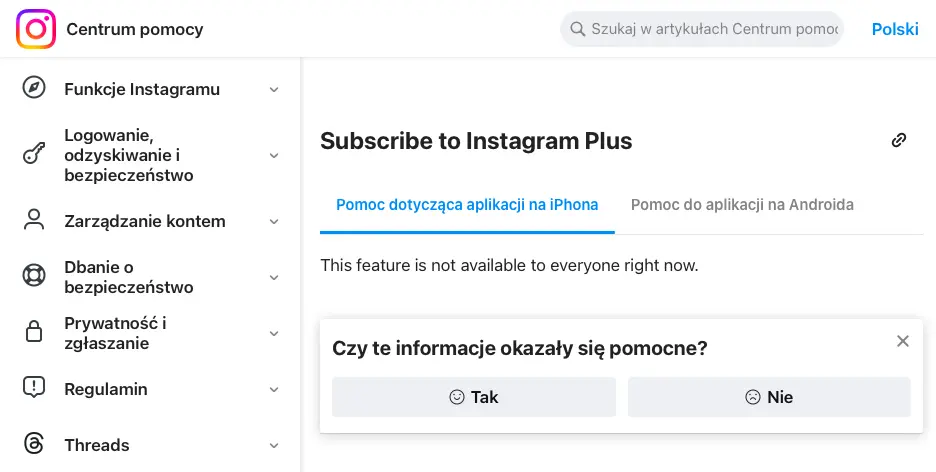936x472 pixels.
Task: Click the exclamation bubble icon beside Regulamin
Action: point(34,388)
